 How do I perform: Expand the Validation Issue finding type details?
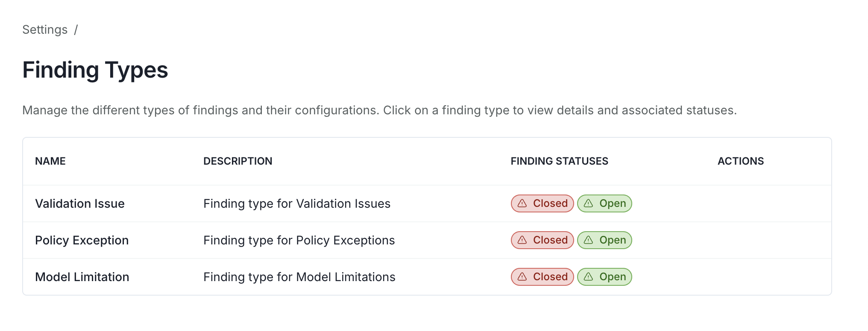coord(80,203)
